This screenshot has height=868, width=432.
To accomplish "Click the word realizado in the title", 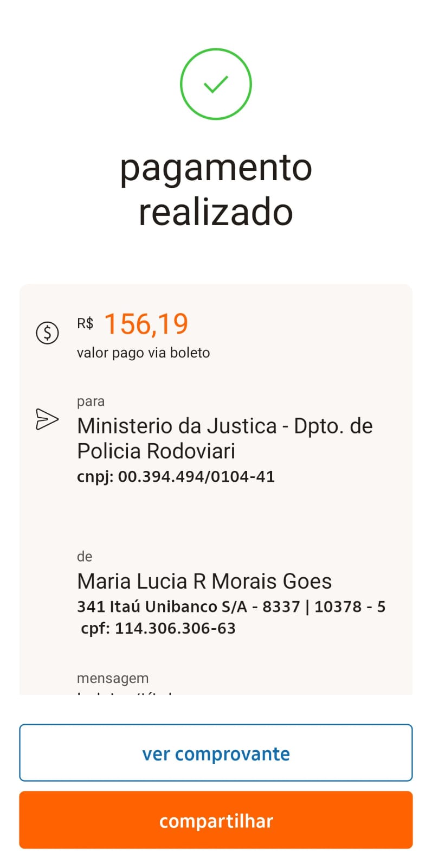I will [x=216, y=212].
